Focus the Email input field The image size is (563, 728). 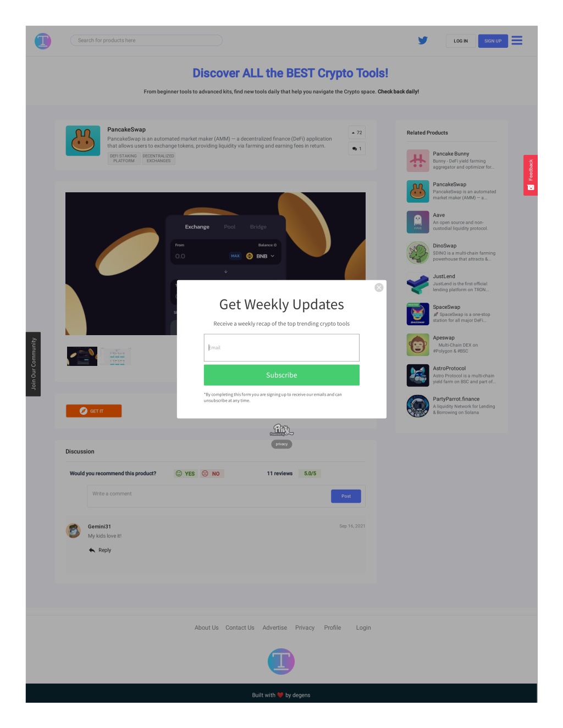[281, 348]
